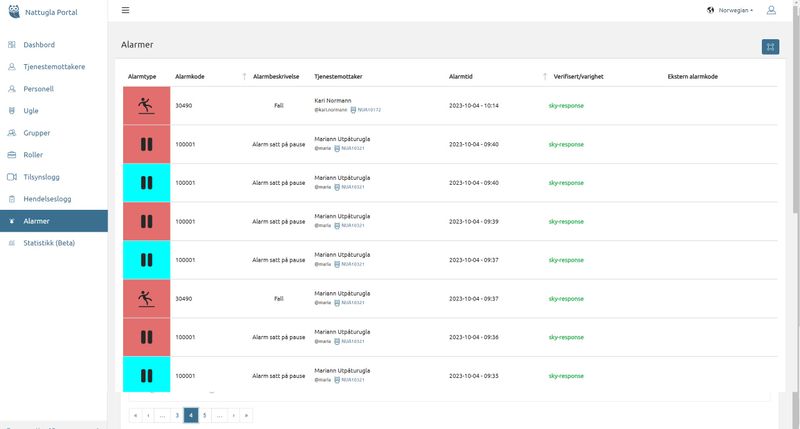Click the Nattugla owl logo
This screenshot has width=800, height=429.
tap(11, 11)
